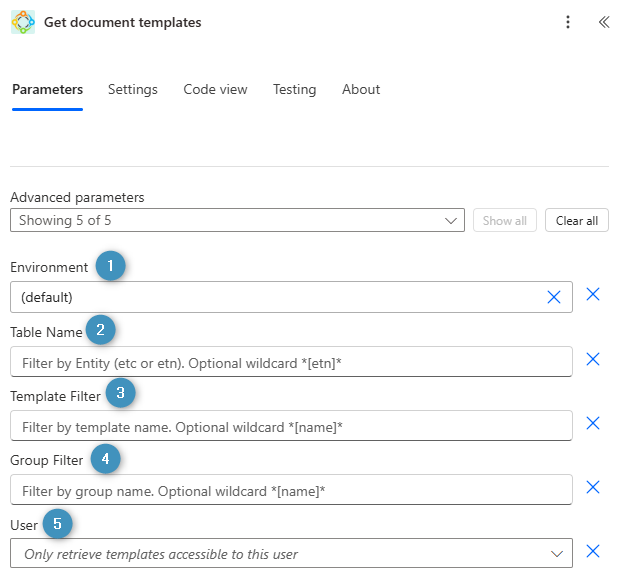Select the Parameters tab

point(47,89)
